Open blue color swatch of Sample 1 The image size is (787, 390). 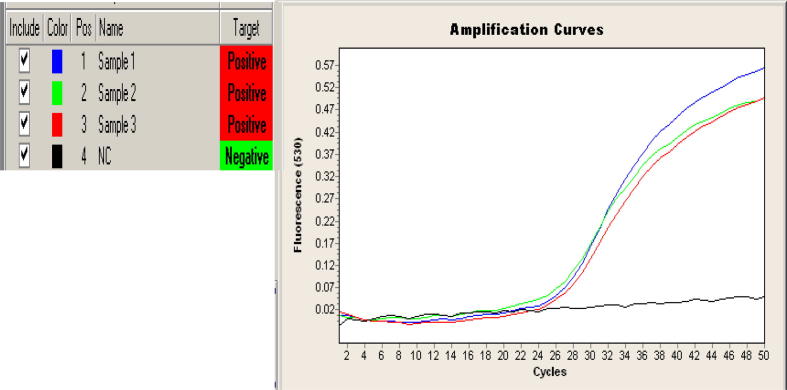click(57, 62)
